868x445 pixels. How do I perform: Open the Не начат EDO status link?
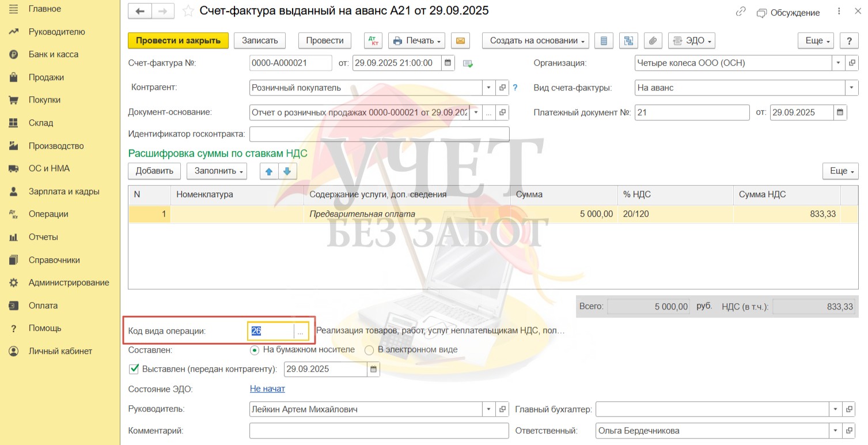tap(267, 389)
